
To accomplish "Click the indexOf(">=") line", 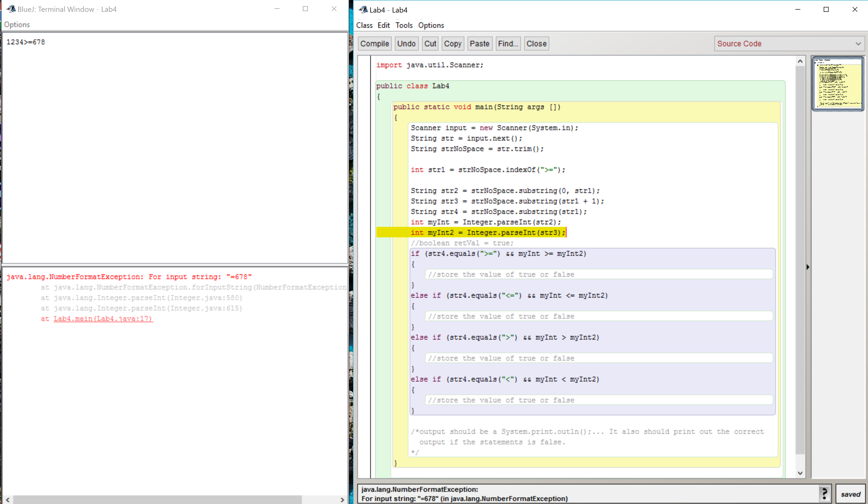I will [x=488, y=170].
